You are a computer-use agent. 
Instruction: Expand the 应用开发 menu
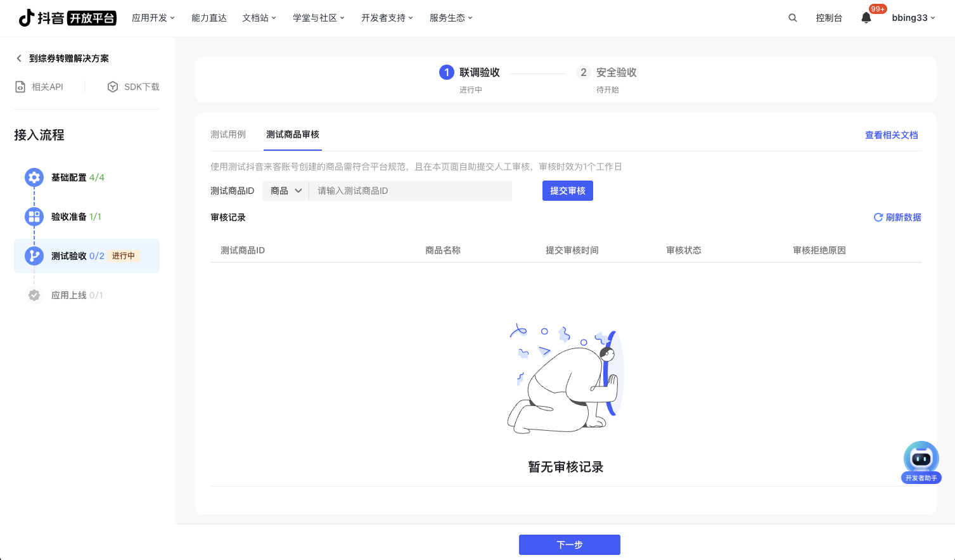click(x=153, y=18)
